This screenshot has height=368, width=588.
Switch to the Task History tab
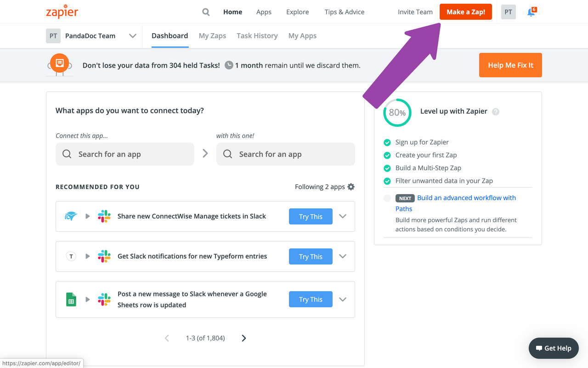click(x=257, y=36)
